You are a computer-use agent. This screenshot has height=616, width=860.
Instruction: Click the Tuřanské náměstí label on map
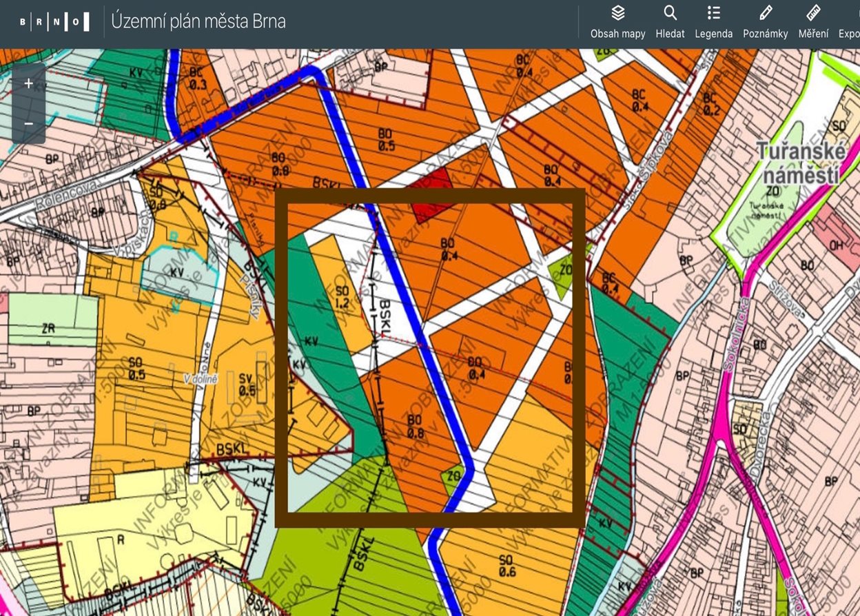click(797, 163)
